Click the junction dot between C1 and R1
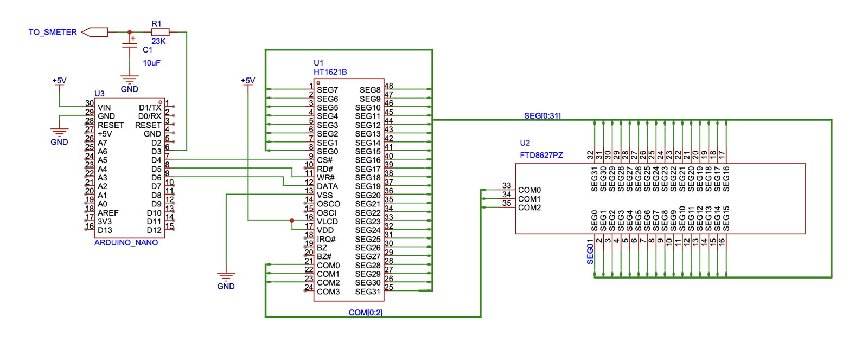868x356 pixels. click(130, 33)
